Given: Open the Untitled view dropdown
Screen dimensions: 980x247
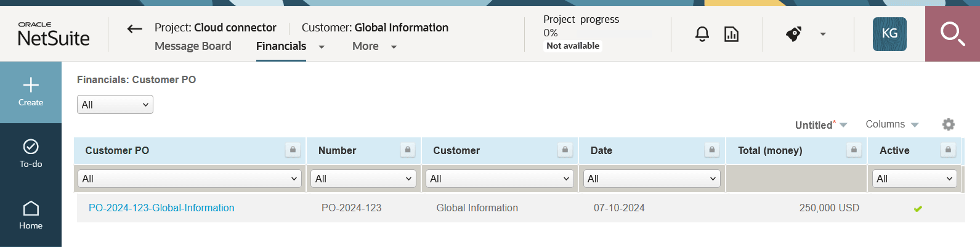Looking at the screenshot, I should (x=821, y=125).
